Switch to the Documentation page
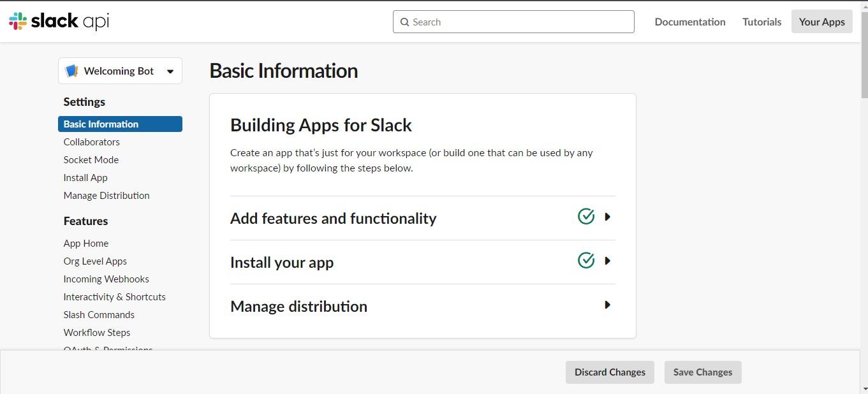The width and height of the screenshot is (868, 394). point(689,21)
